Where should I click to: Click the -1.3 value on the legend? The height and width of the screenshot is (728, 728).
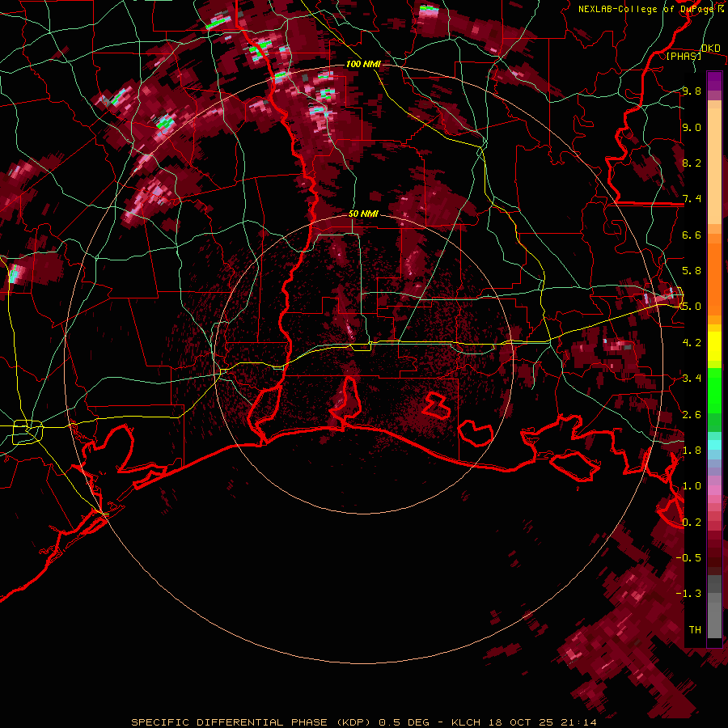[688, 594]
